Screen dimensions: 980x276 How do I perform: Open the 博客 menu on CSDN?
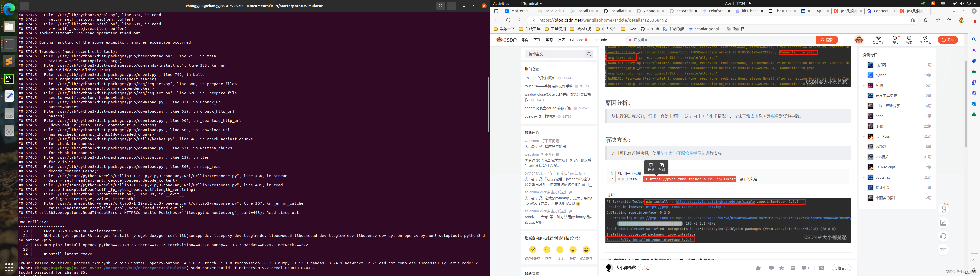(x=525, y=40)
